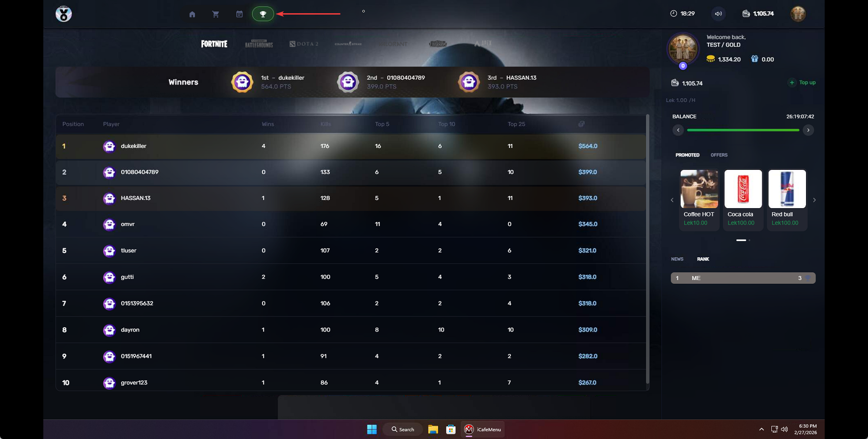Screen dimensions: 868x439
Task: Toggle the sound volume button
Action: 718,14
